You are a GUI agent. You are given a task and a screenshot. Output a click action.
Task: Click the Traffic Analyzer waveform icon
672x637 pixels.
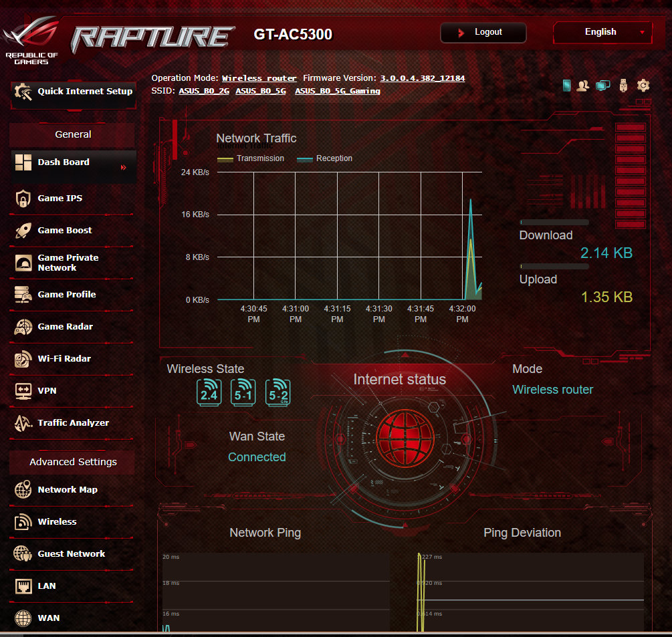click(23, 423)
